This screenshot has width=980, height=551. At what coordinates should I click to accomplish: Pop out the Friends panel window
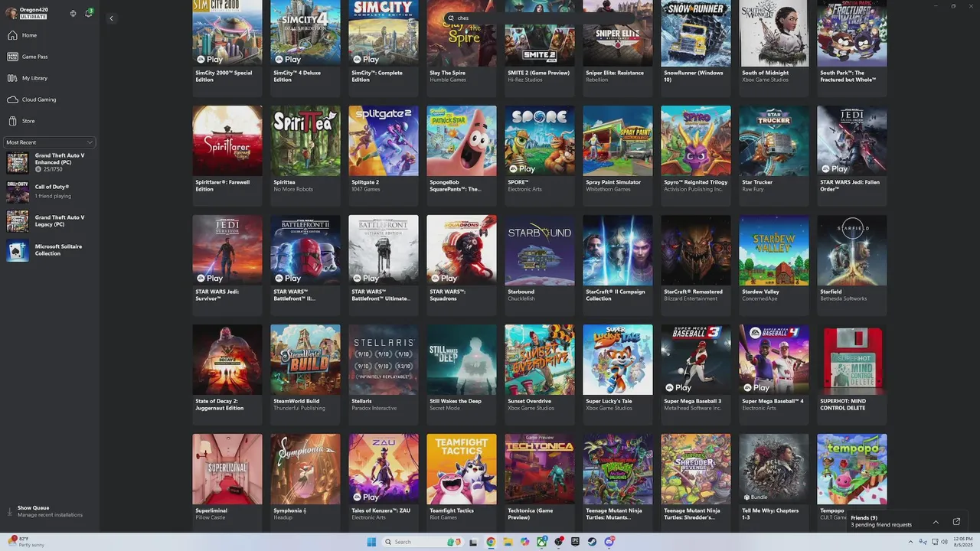click(956, 521)
